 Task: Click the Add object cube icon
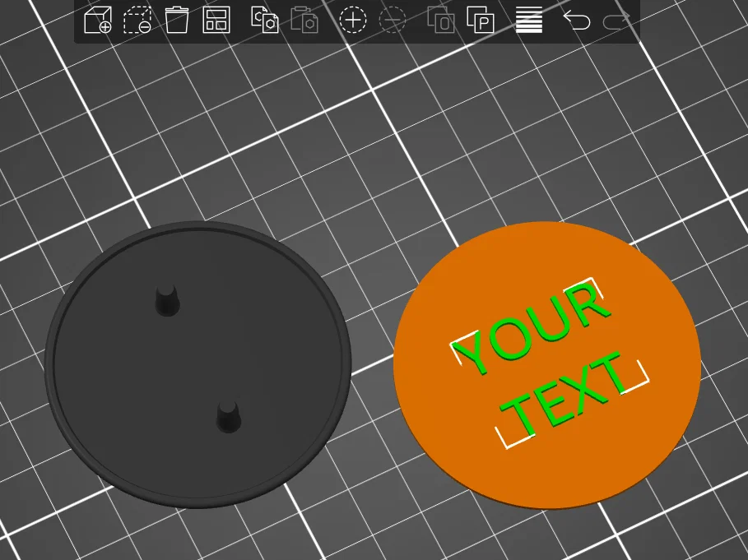[98, 20]
